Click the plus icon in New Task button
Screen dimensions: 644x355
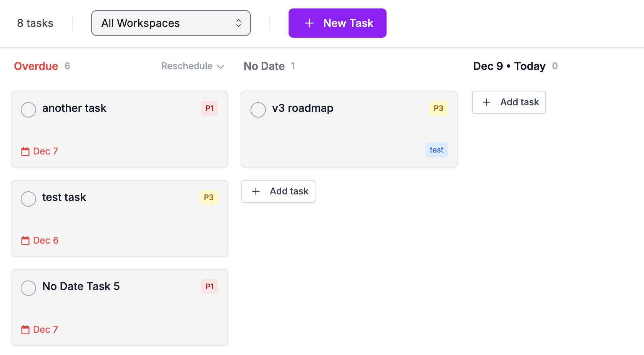coord(309,23)
